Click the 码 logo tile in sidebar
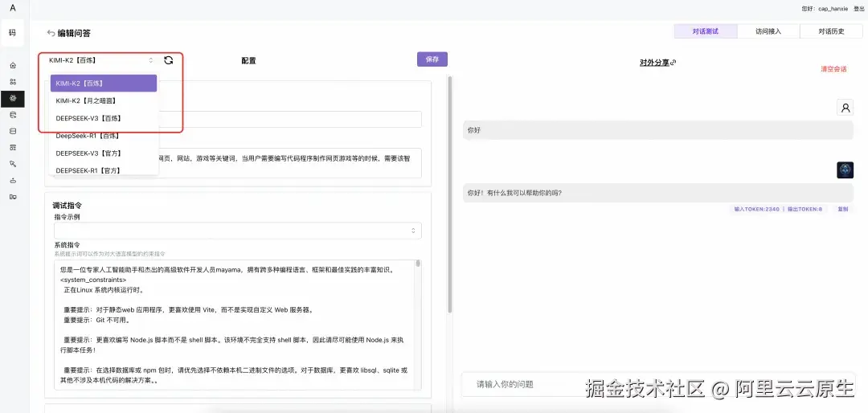This screenshot has height=413, width=868. pos(13,33)
